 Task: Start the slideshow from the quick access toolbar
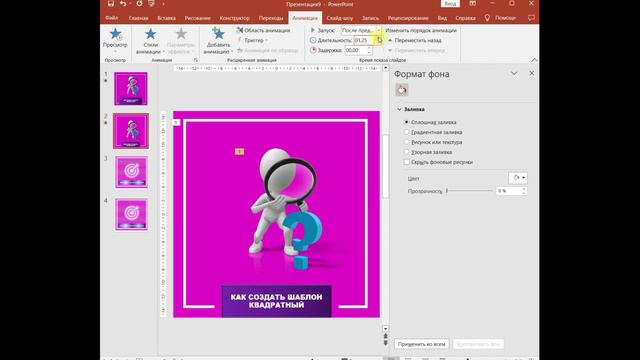151,4
